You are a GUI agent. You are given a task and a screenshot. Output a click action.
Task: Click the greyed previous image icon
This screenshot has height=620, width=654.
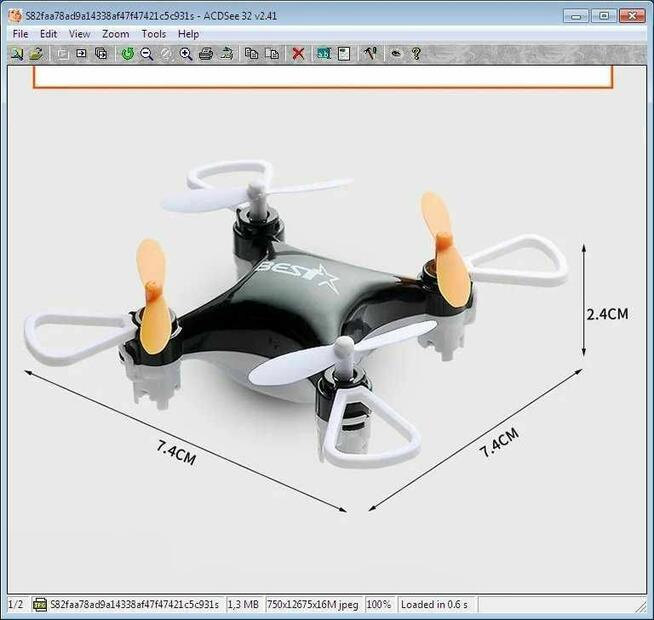pos(62,54)
